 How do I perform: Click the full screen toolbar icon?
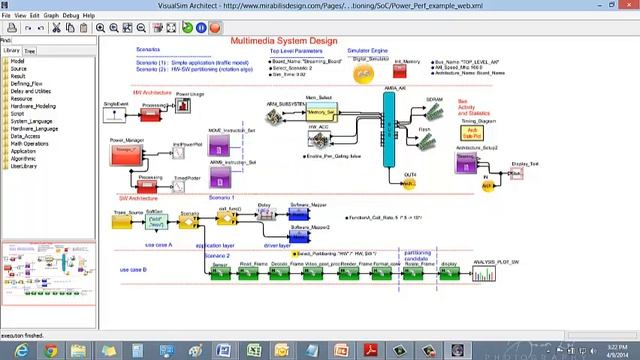(171, 28)
